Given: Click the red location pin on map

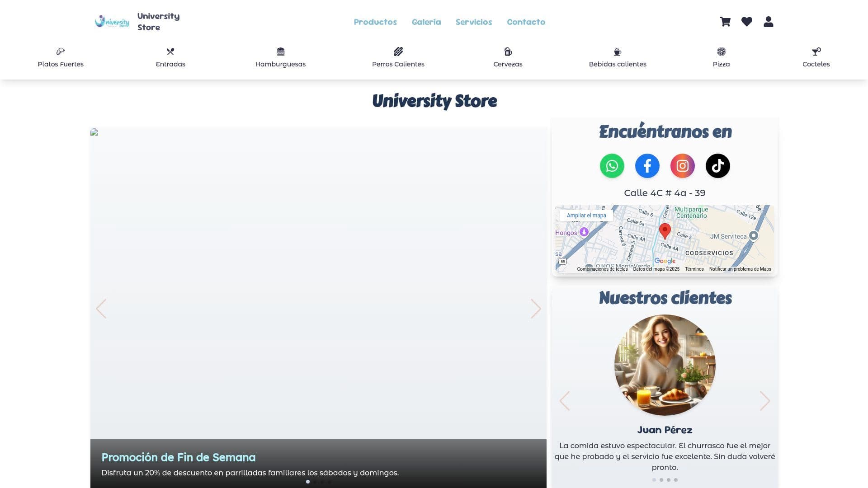Looking at the screenshot, I should pos(665,231).
